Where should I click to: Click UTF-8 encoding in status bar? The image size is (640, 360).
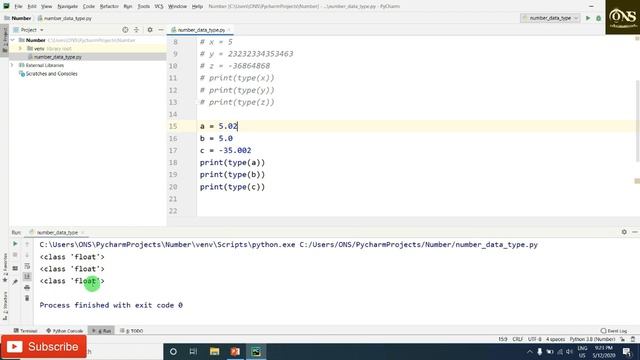[534, 339]
